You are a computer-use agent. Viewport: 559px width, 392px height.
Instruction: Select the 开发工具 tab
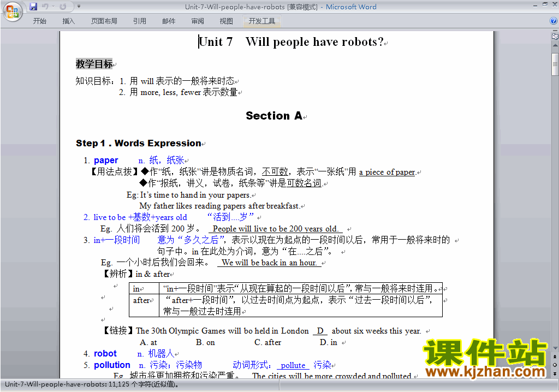pos(261,21)
